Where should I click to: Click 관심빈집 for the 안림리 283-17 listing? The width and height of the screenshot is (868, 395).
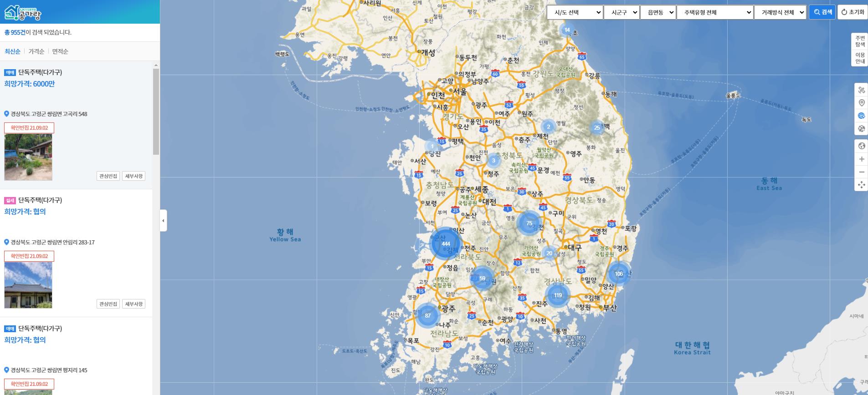tap(108, 304)
